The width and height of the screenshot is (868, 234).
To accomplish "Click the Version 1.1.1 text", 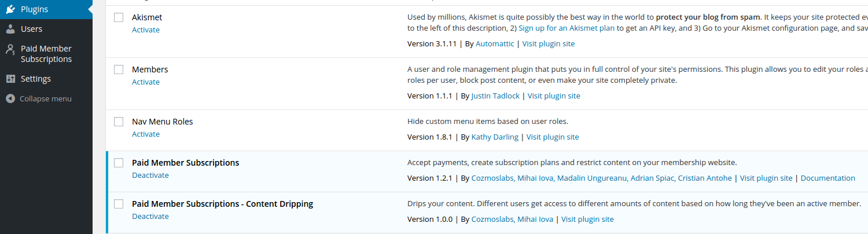I will pyautogui.click(x=431, y=96).
